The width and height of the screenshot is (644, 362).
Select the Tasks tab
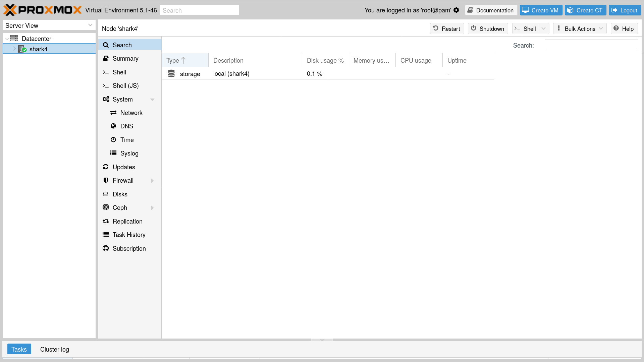(x=19, y=349)
